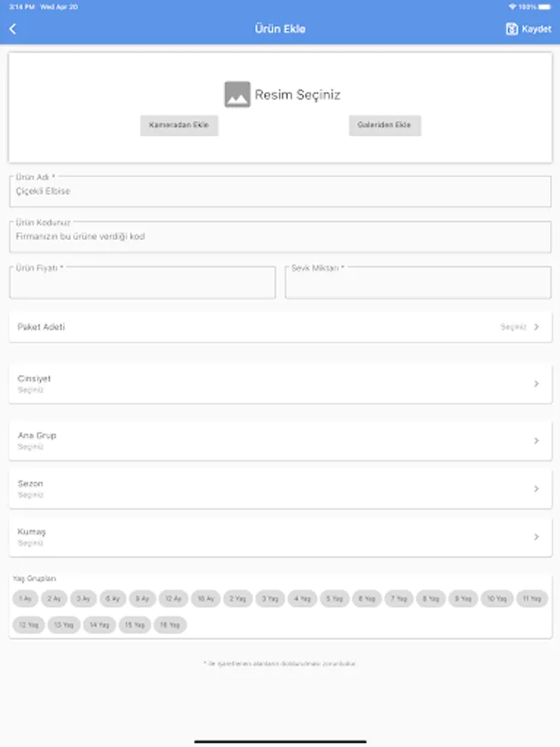Toggle the 9 Yaş chip
The height and width of the screenshot is (747, 560).
[x=463, y=598]
